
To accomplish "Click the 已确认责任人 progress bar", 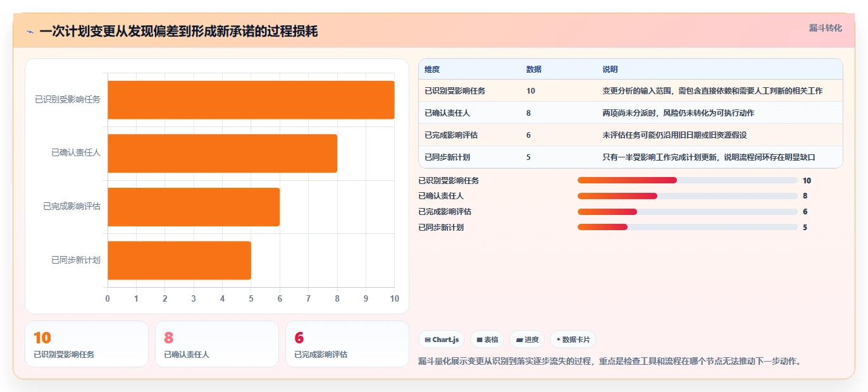I will 688,196.
